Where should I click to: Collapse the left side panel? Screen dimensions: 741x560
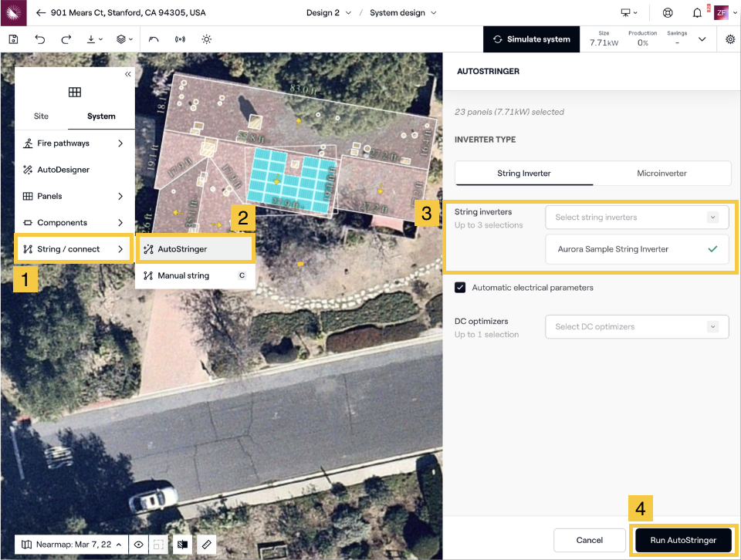pos(127,74)
